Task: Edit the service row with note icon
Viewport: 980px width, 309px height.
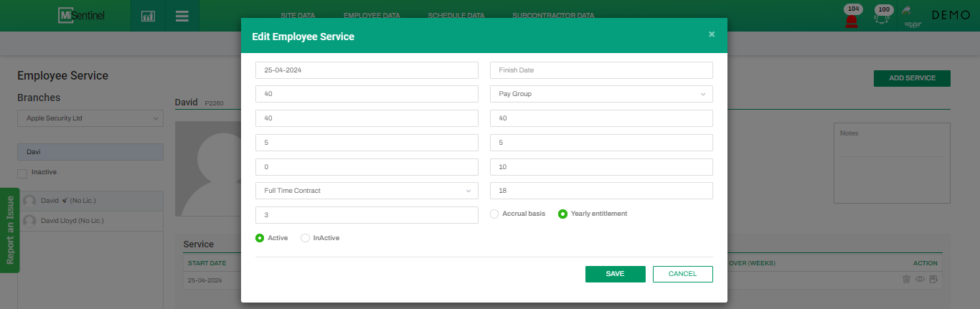Action: (x=933, y=279)
